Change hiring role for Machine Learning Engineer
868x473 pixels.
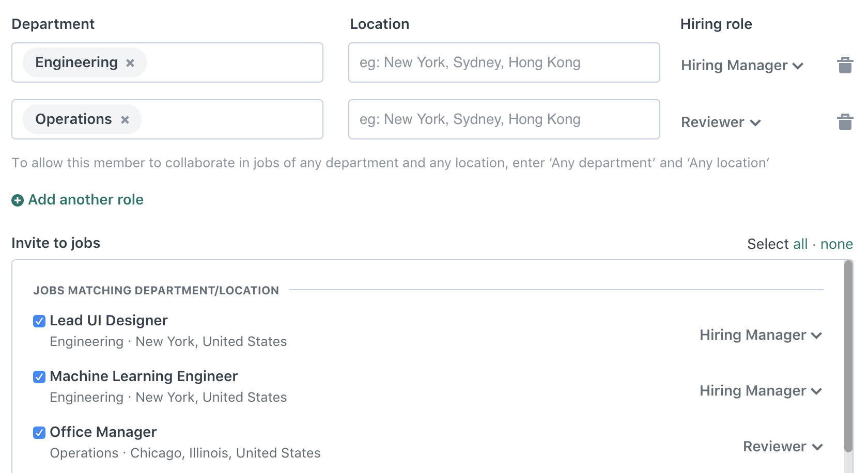click(761, 391)
